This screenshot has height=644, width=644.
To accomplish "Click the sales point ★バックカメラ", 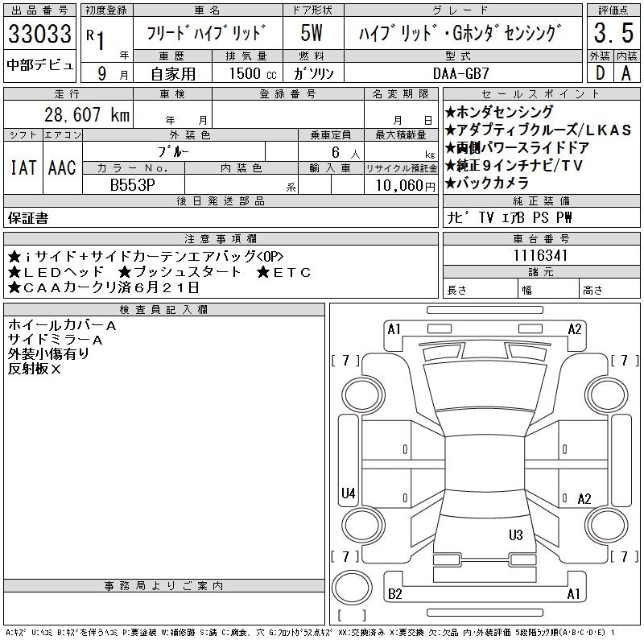I will (487, 184).
